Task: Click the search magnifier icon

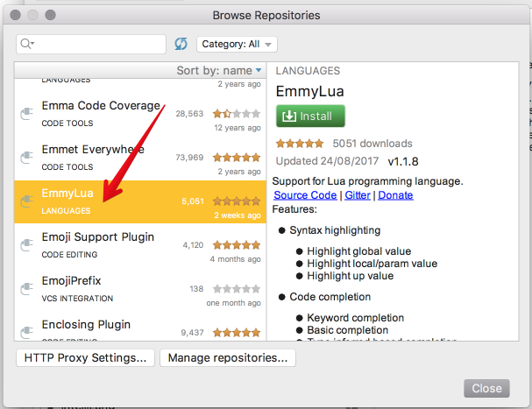Action: click(x=27, y=44)
